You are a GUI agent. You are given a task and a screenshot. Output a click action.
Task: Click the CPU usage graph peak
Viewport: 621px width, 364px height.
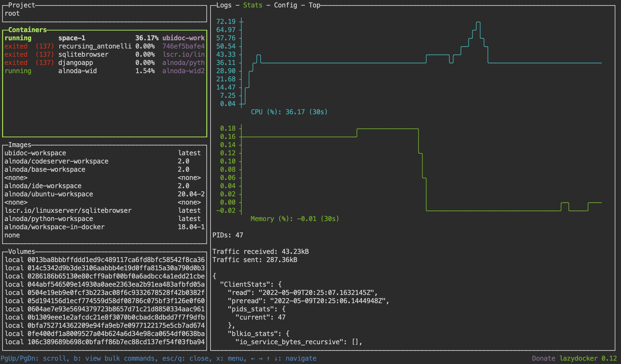point(478,22)
